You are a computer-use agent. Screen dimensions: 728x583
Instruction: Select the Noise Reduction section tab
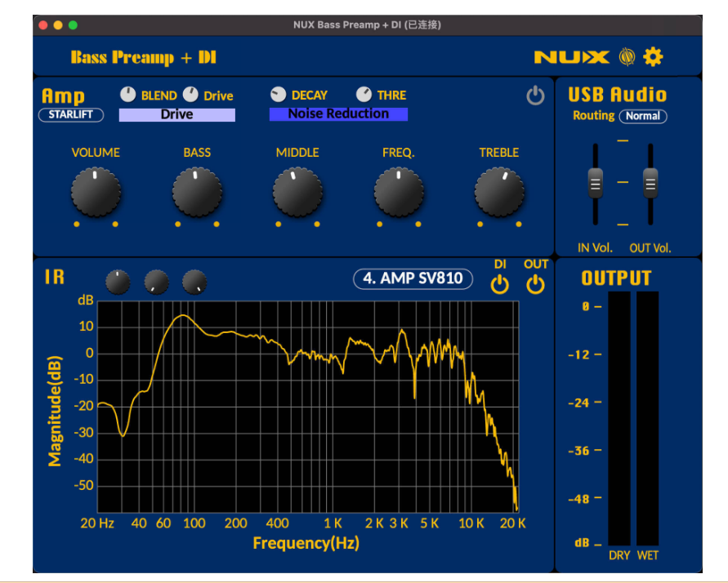click(338, 114)
